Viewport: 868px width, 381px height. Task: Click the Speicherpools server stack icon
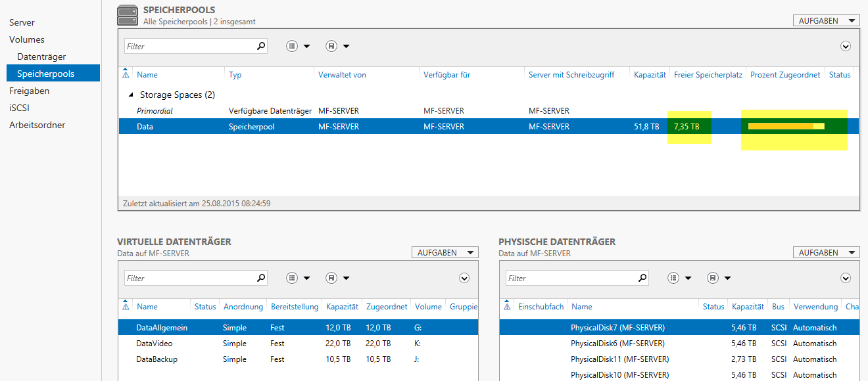(128, 16)
